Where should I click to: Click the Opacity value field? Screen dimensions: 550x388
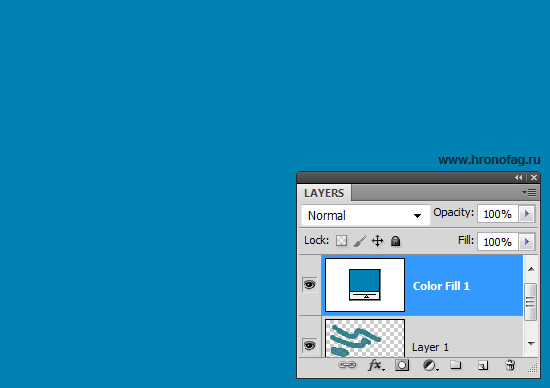point(498,214)
